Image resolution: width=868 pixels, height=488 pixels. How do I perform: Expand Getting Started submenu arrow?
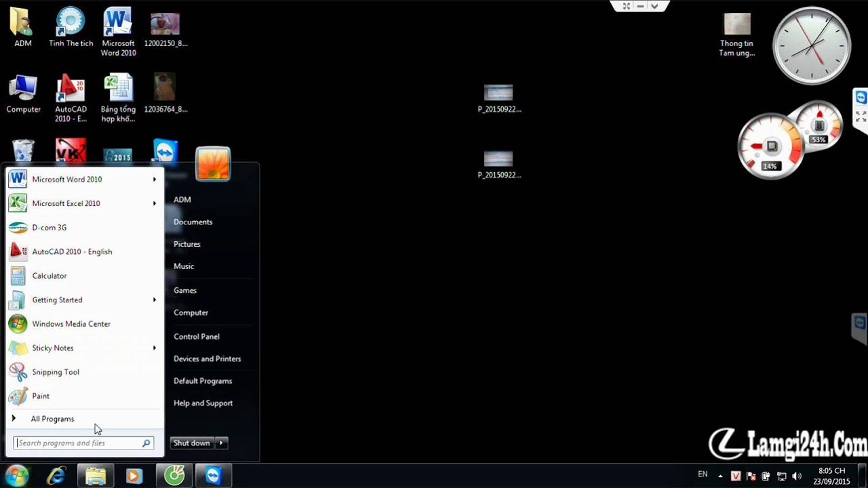click(x=155, y=300)
